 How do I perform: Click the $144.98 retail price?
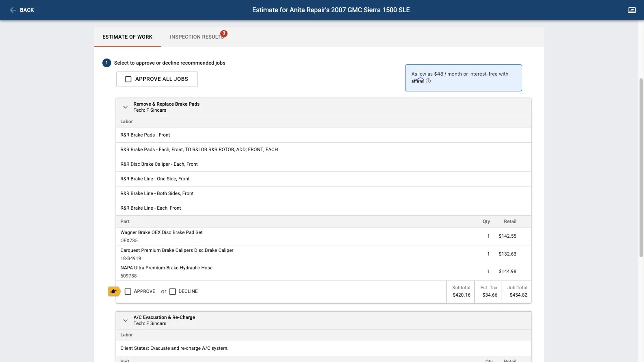[x=507, y=271]
